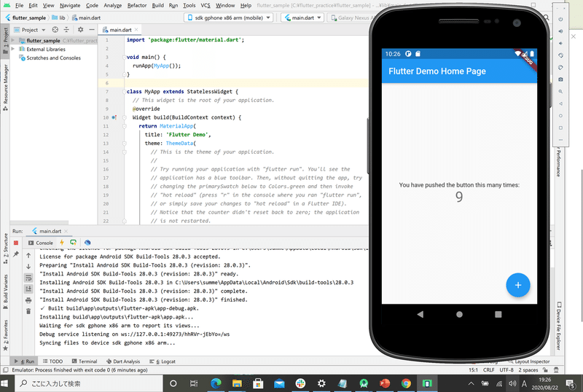583x392 pixels.
Task: Print the console output
Action: tap(28, 300)
